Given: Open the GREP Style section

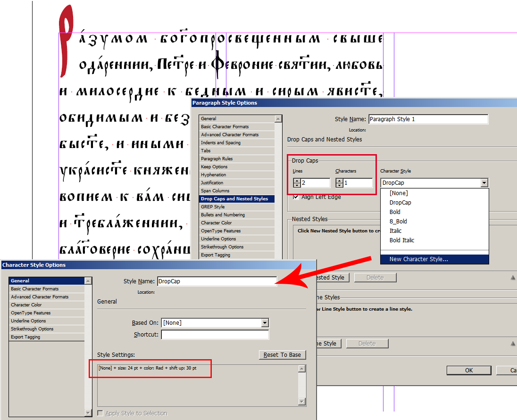Looking at the screenshot, I should [x=237, y=207].
